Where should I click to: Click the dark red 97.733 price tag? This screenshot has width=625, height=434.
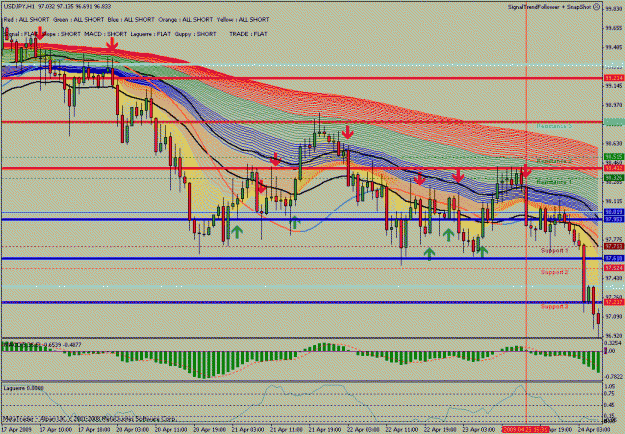click(614, 247)
